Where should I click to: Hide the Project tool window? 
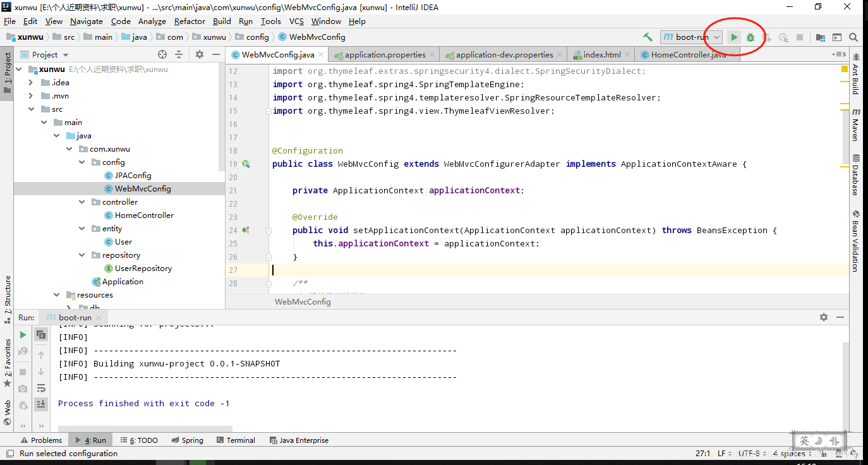(217, 54)
